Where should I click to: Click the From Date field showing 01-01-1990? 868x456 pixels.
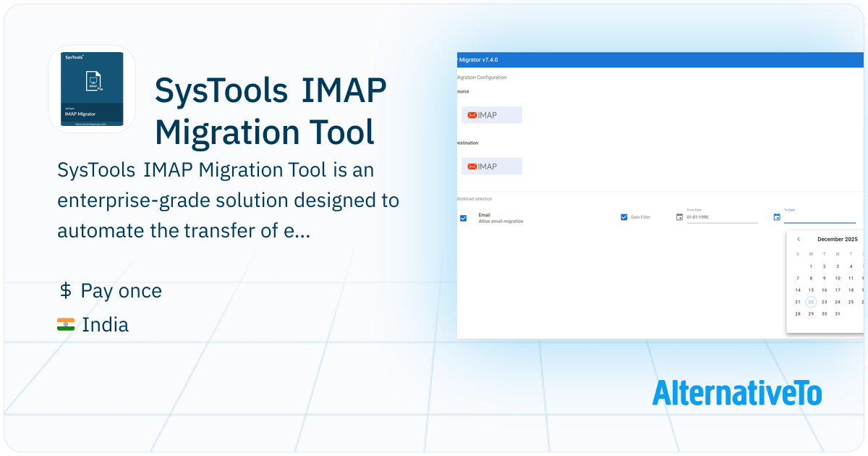723,217
